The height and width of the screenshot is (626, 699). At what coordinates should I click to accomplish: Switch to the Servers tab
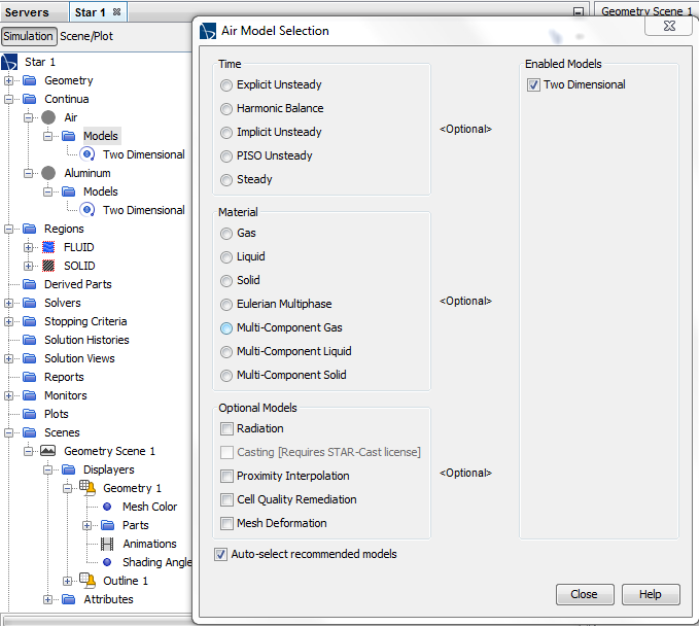click(x=27, y=12)
